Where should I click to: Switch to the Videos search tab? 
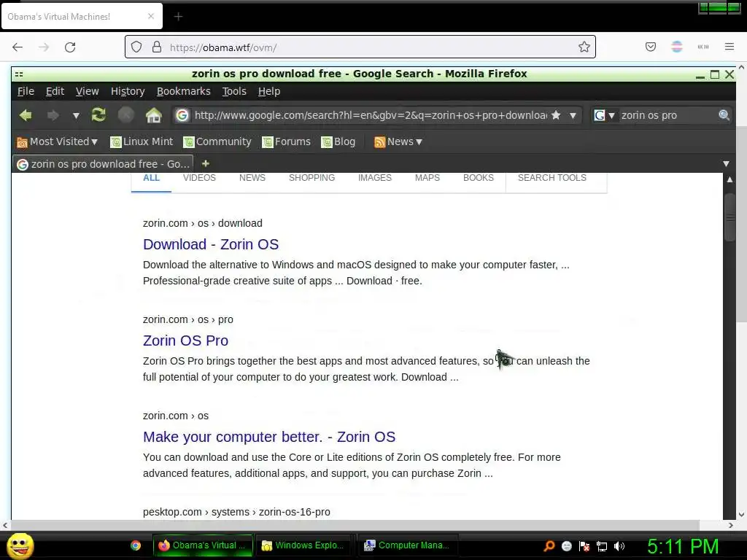click(x=199, y=178)
